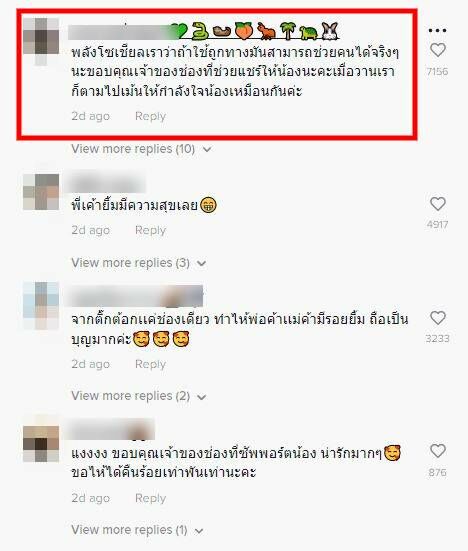Reply to the highlighted first comment
The width and height of the screenshot is (468, 551).
click(x=150, y=116)
